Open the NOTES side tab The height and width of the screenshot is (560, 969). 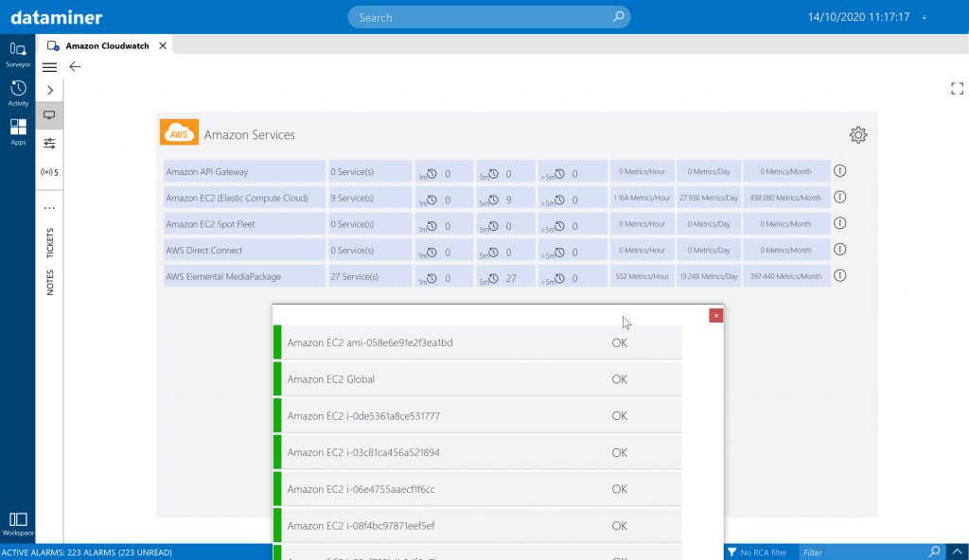(x=50, y=283)
